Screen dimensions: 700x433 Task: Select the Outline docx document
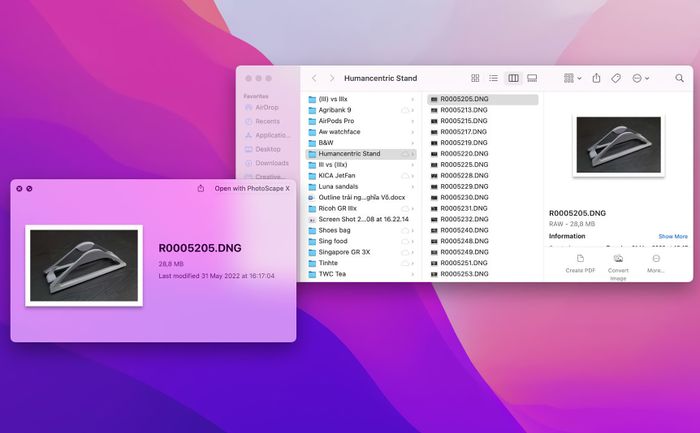pyautogui.click(x=361, y=197)
